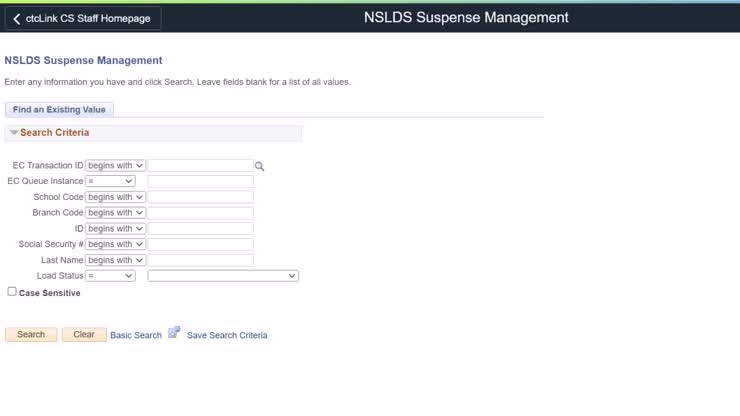This screenshot has width=740, height=416.
Task: Open School Code operator dropdown
Action: (x=115, y=197)
